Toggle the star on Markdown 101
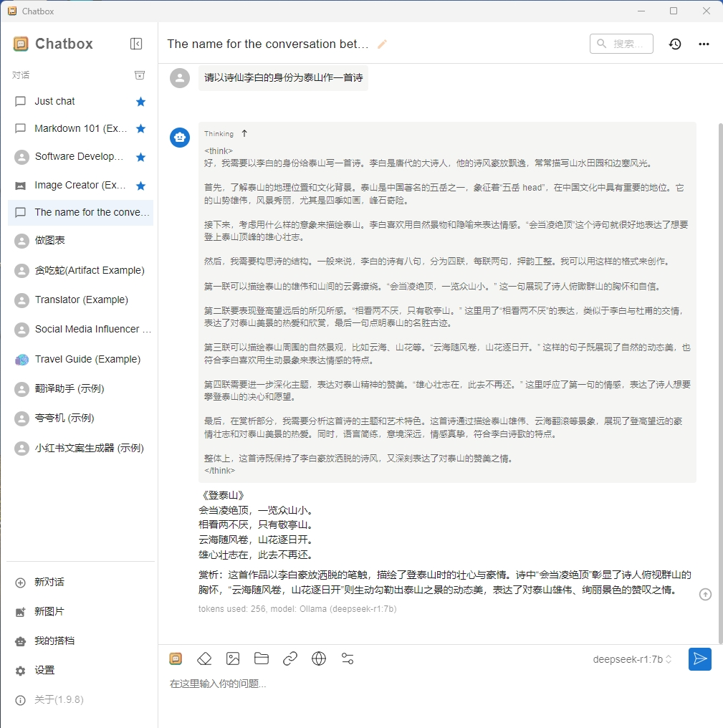Image resolution: width=723 pixels, height=728 pixels. [140, 128]
